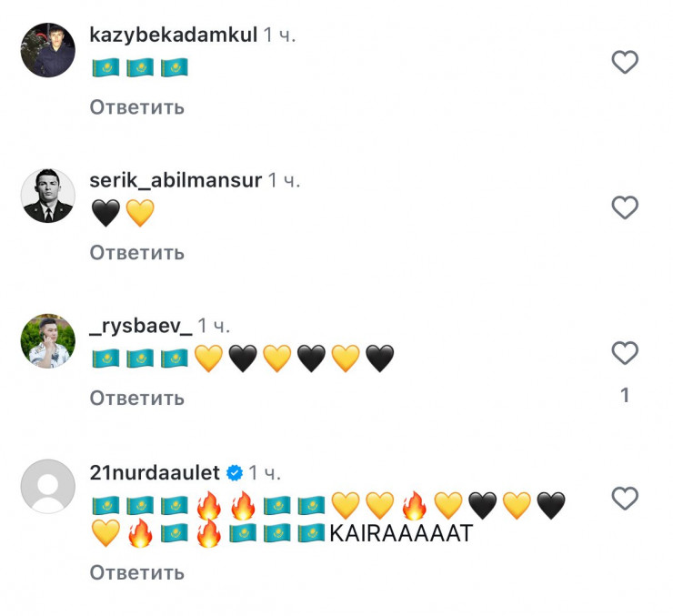Open the serik_abilmansur username link
This screenshot has width=673, height=616.
click(176, 181)
